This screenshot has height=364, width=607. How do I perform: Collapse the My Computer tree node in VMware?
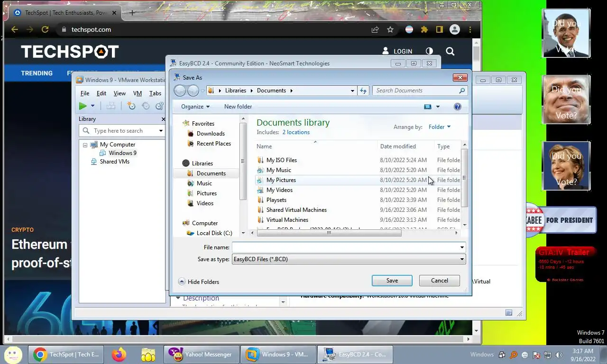pyautogui.click(x=85, y=145)
